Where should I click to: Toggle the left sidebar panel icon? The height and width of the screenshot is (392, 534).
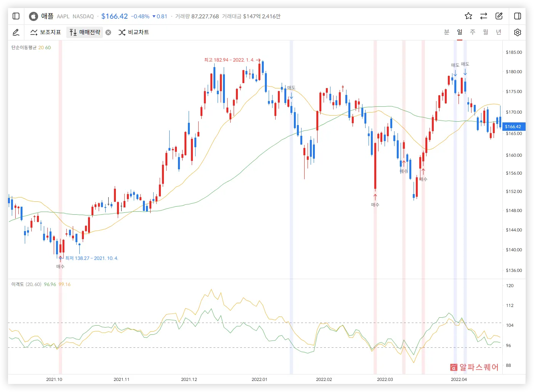[16, 16]
